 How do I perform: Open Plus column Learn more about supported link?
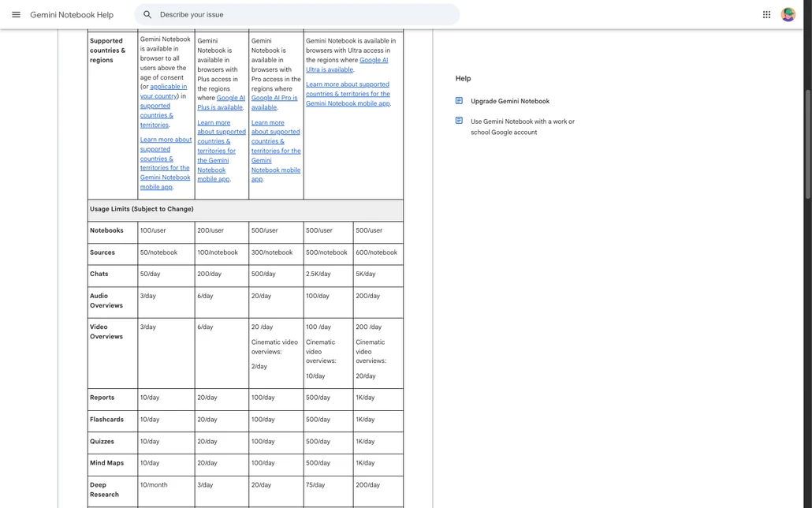tap(221, 151)
